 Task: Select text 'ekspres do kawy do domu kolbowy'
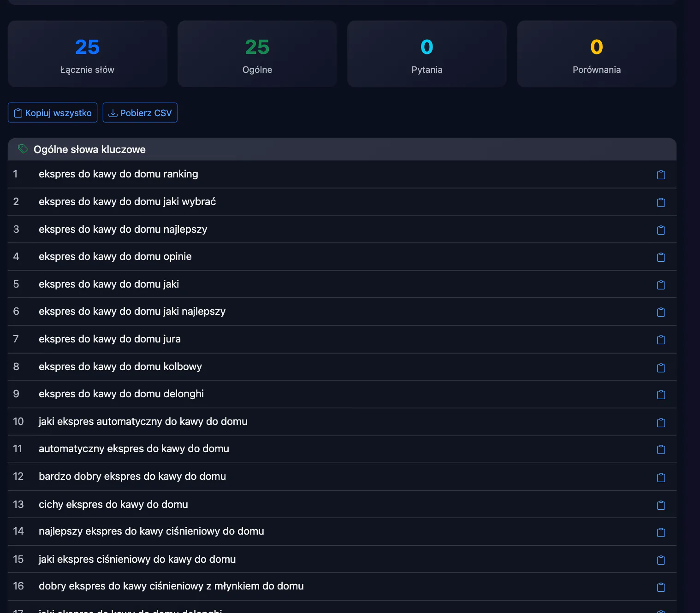120,367
